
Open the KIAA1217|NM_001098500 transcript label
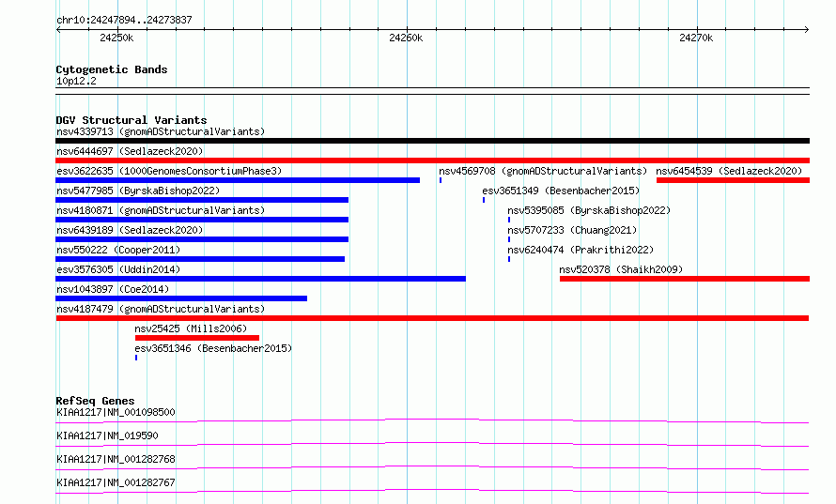[x=116, y=412]
